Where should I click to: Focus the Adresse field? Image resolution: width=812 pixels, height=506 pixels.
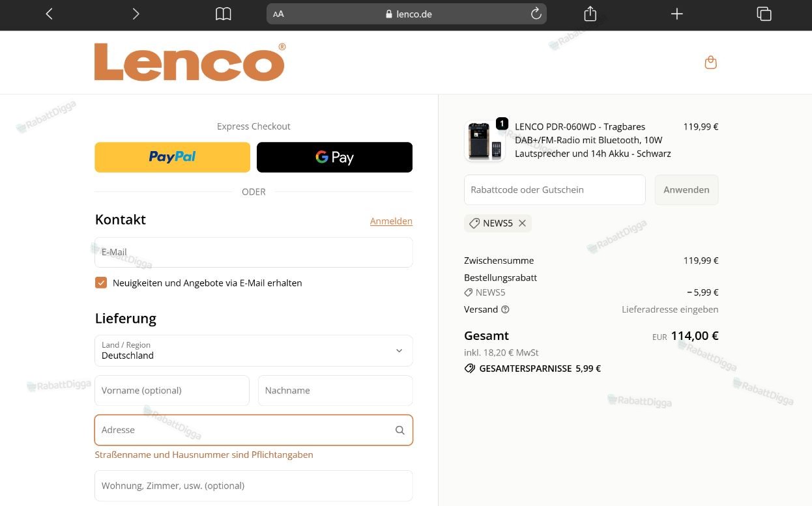pyautogui.click(x=254, y=430)
